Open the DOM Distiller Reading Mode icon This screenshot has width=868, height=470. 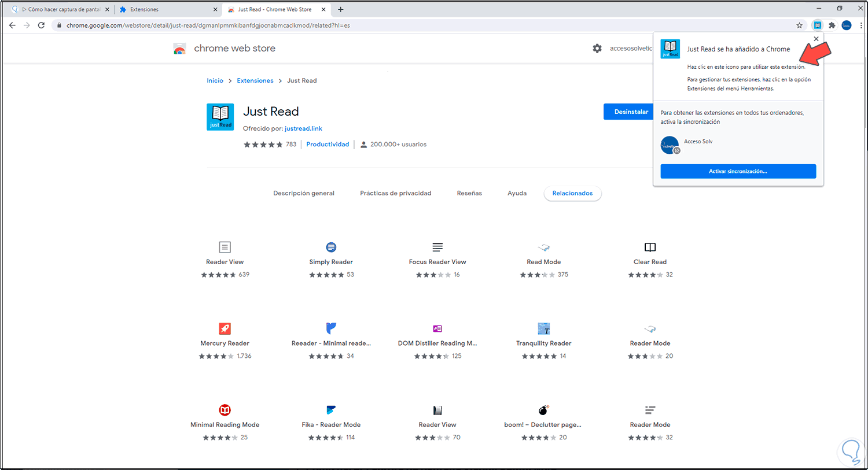[x=437, y=328]
